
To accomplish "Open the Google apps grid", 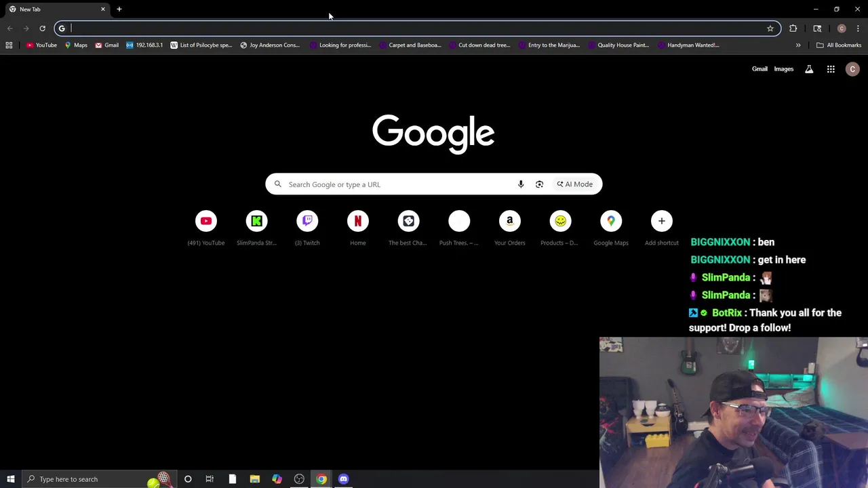I will pos(831,69).
